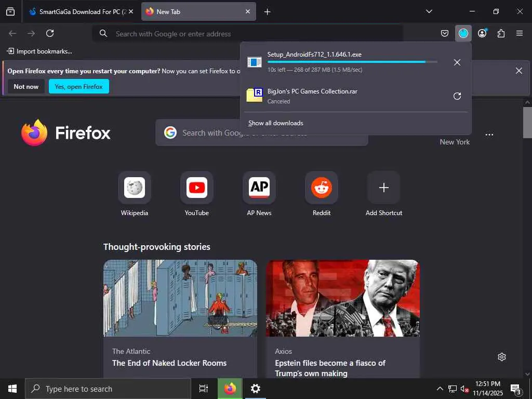Click the Windows taskbar search box
The image size is (532, 399).
point(108,389)
